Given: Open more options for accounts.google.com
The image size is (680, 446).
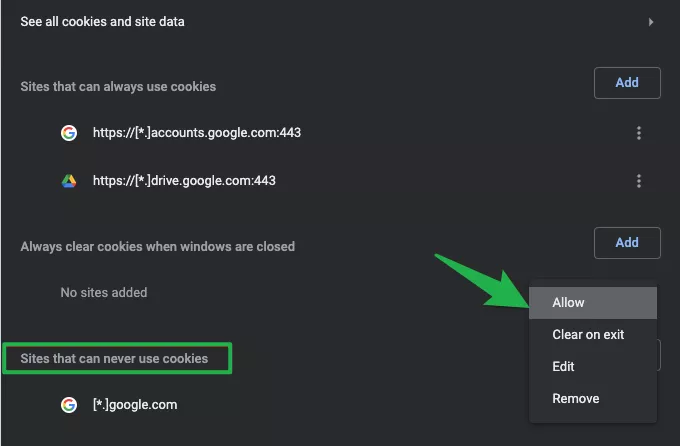Looking at the screenshot, I should [638, 133].
